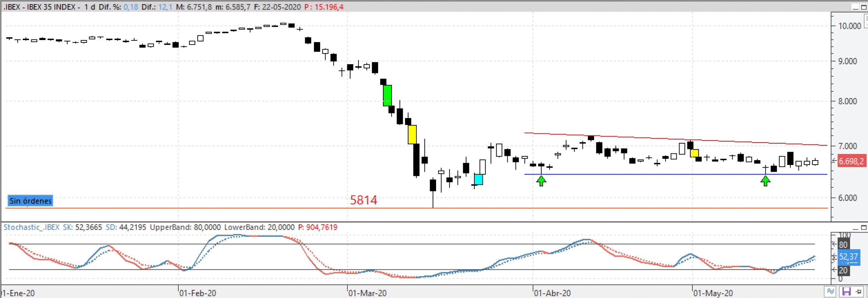
Task: Click the 7.000 price axis label
Action: tap(848, 146)
